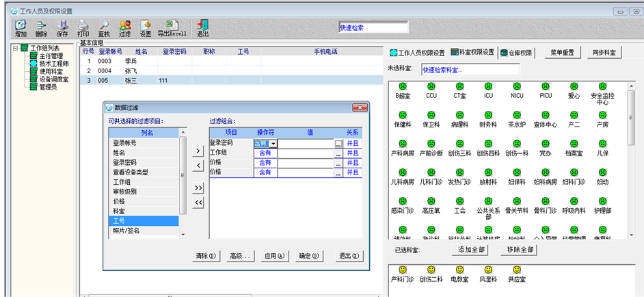Click the 过滤 (Filter) toolbar icon
This screenshot has height=297, width=644.
pyautogui.click(x=124, y=27)
